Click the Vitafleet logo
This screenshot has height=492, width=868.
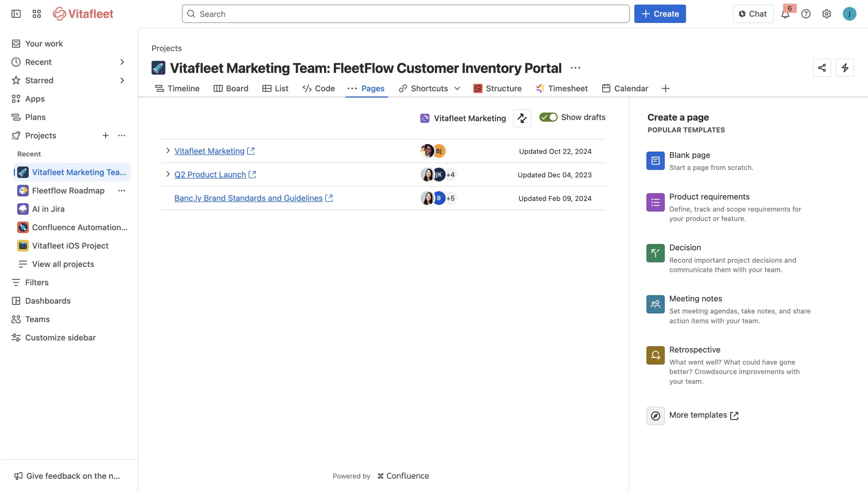(83, 14)
